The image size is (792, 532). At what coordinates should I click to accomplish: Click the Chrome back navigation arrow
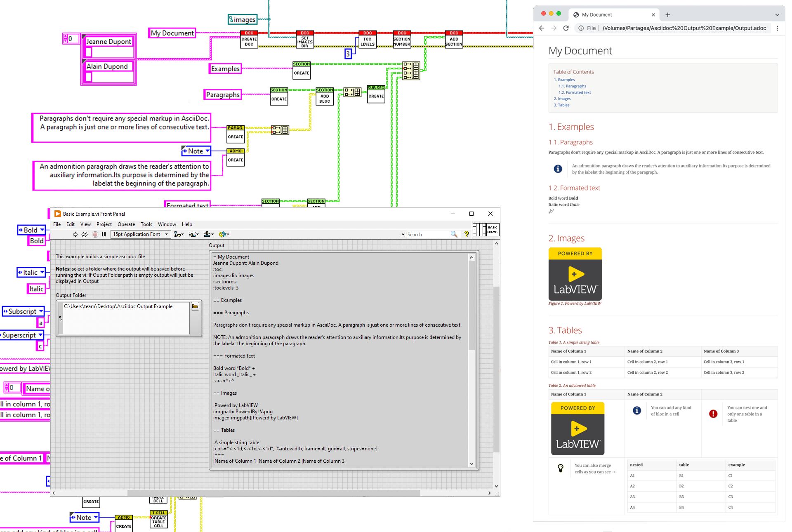[541, 28]
